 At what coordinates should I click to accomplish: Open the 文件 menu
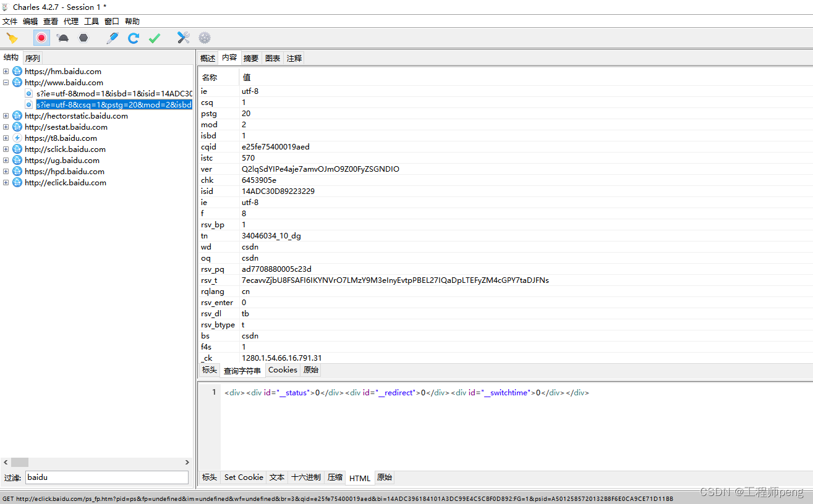(10, 21)
